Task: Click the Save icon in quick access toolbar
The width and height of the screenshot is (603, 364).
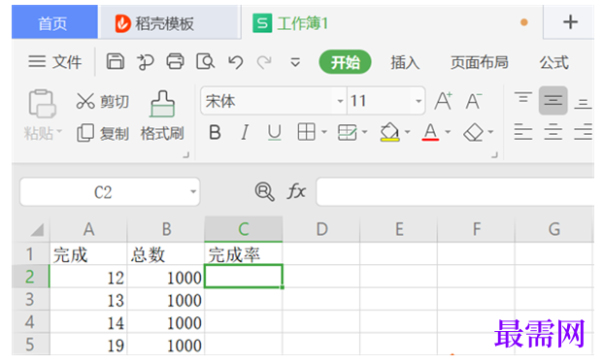Action: 116,61
